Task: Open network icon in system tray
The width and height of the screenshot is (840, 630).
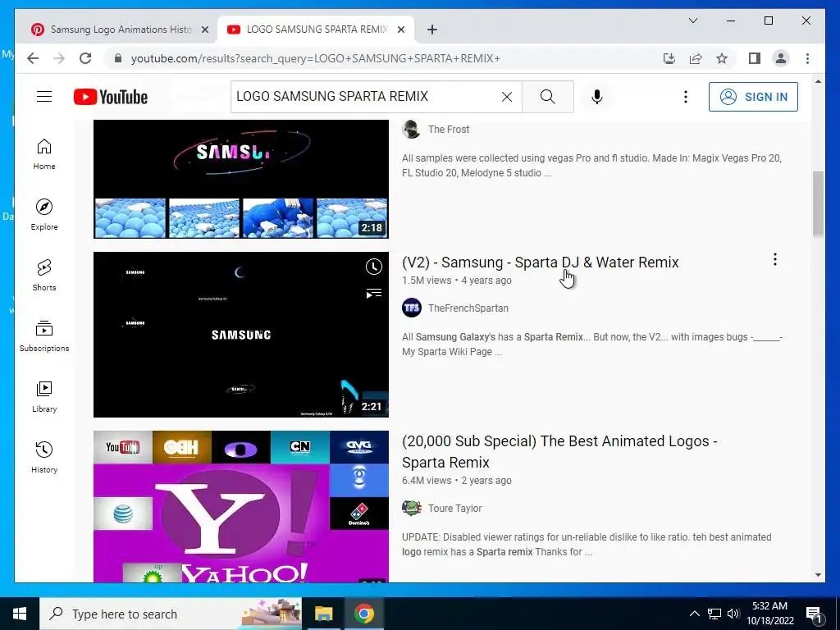Action: pyautogui.click(x=714, y=614)
